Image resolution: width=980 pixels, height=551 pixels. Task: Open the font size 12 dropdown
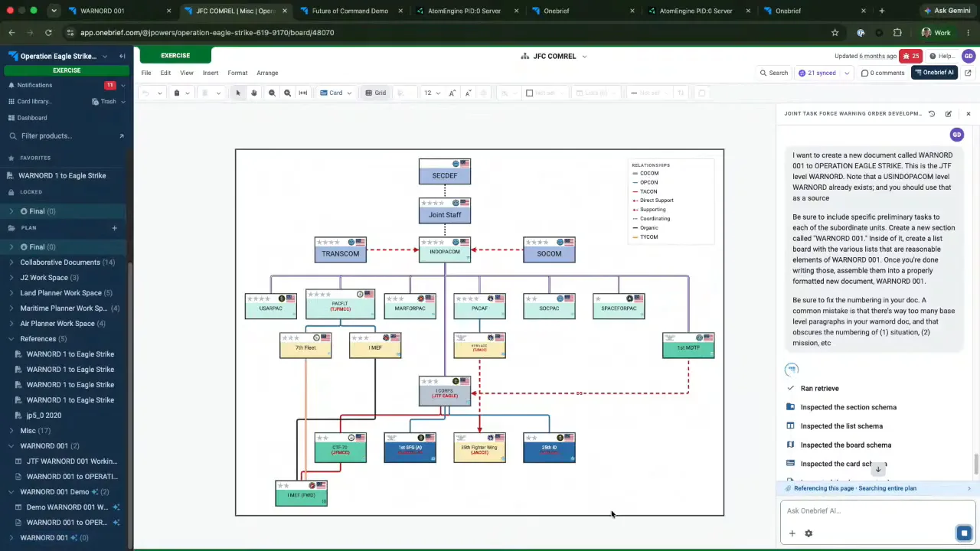432,93
